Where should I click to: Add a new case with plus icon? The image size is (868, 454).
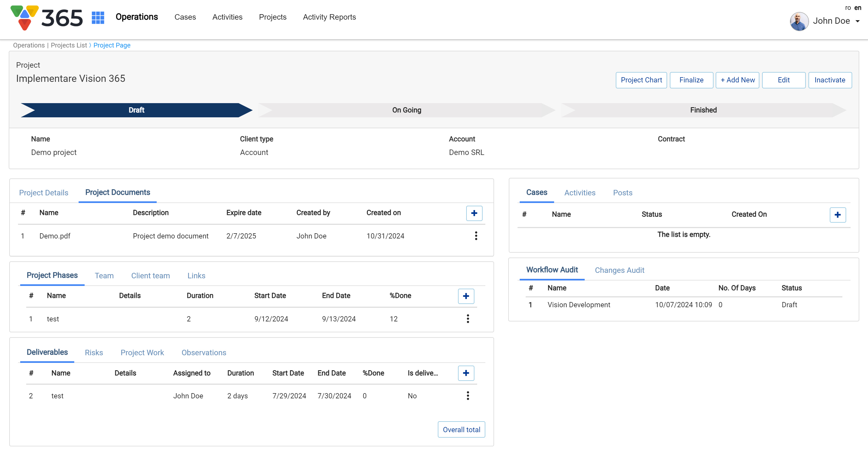(x=837, y=215)
